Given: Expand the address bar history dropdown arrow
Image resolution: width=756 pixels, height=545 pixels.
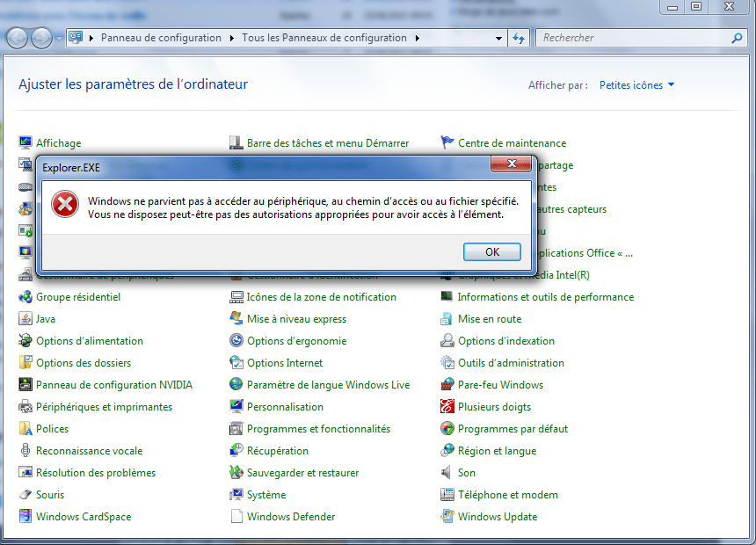Looking at the screenshot, I should pos(498,38).
